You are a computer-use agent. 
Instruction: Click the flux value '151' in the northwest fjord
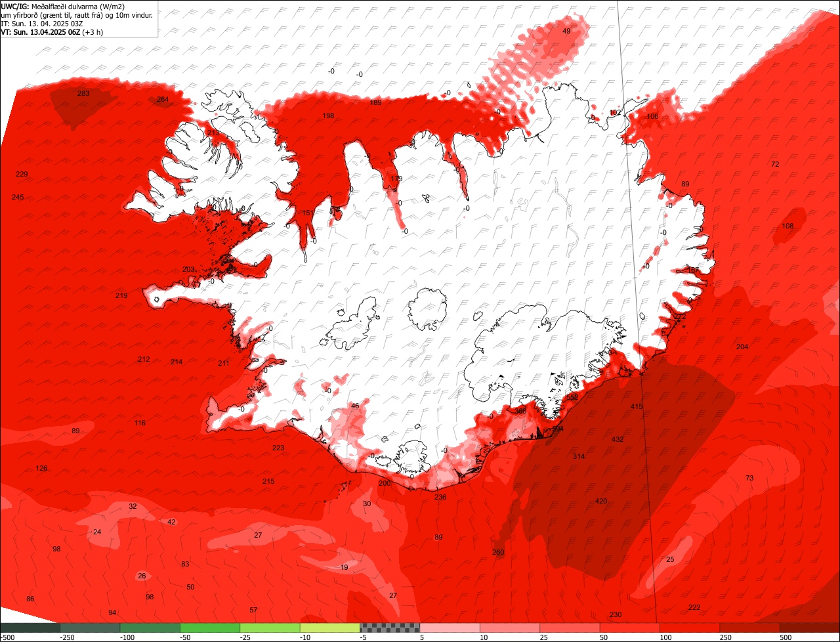(307, 213)
